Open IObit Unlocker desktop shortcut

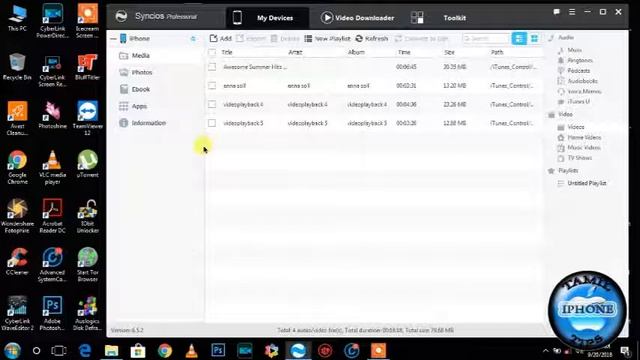pyautogui.click(x=87, y=216)
